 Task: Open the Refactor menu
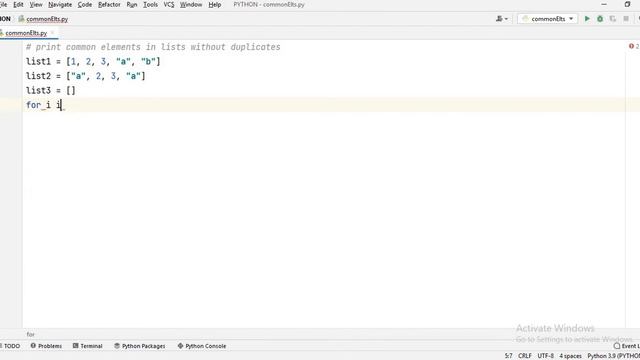click(109, 4)
